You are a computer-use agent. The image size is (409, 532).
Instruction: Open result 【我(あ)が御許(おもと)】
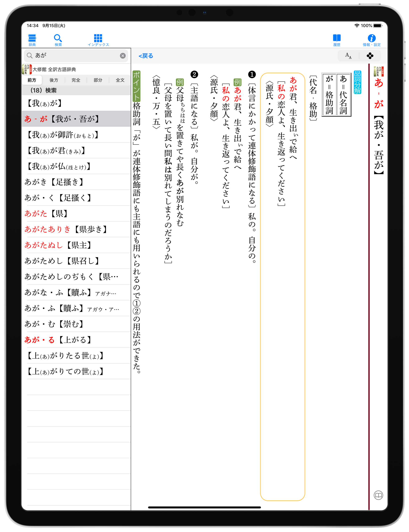click(76, 135)
